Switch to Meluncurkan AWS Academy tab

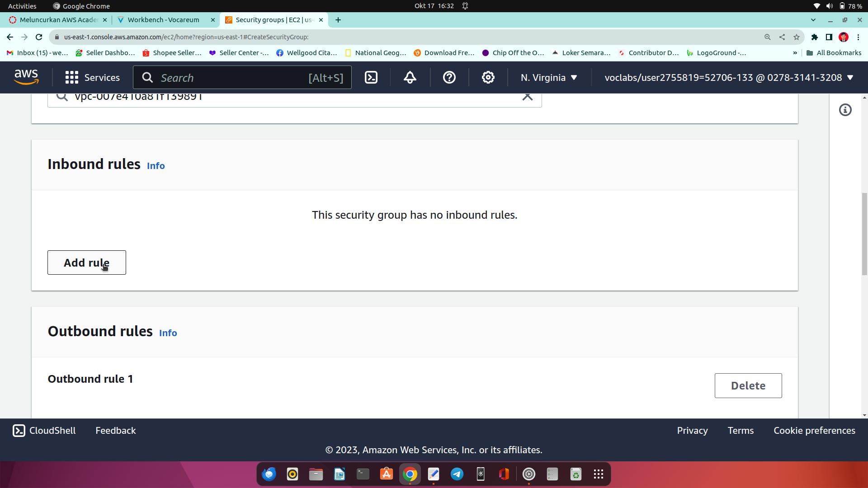click(59, 20)
